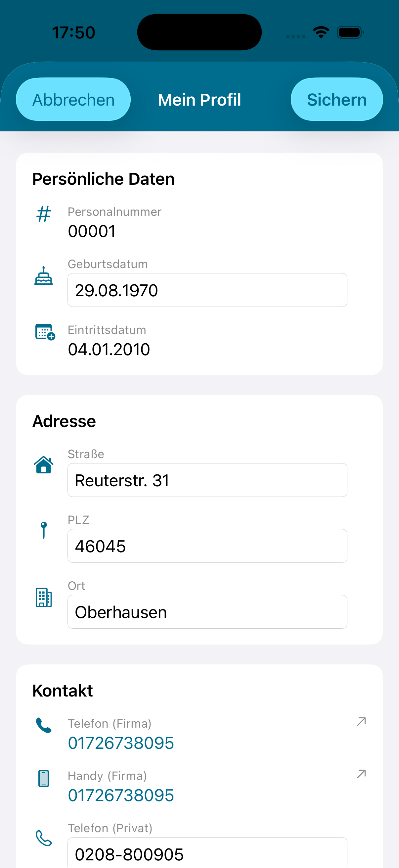Click the phone handset icon for Telefon (Firma)

(44, 725)
